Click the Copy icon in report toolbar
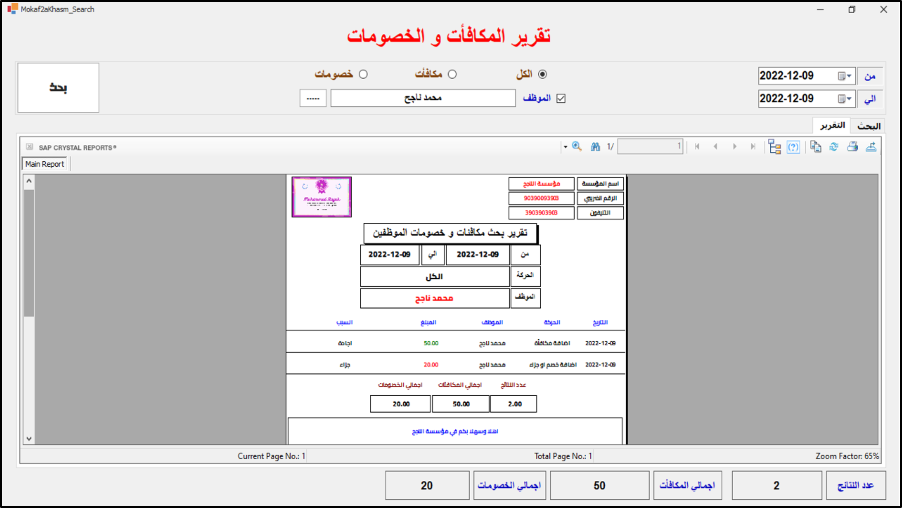 coord(816,147)
